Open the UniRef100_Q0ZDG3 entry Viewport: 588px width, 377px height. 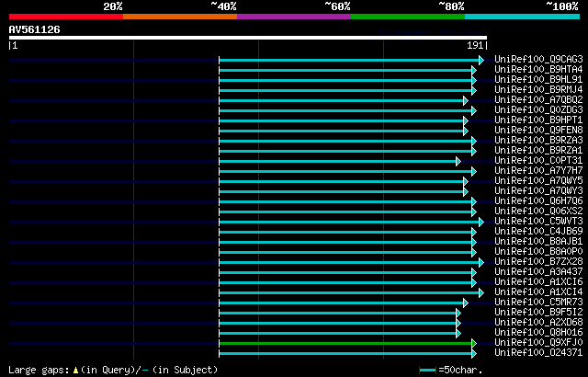pos(538,110)
